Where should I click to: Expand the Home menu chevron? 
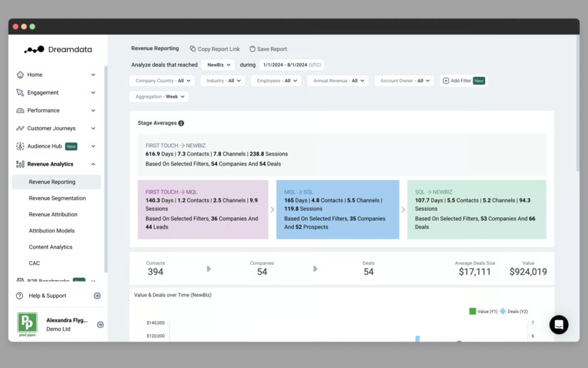coord(93,75)
